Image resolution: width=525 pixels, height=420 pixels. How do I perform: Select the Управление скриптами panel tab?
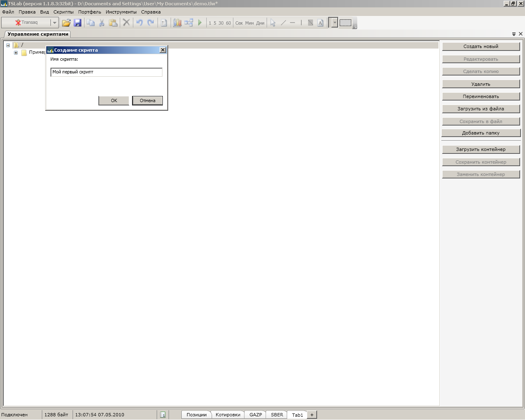[38, 34]
